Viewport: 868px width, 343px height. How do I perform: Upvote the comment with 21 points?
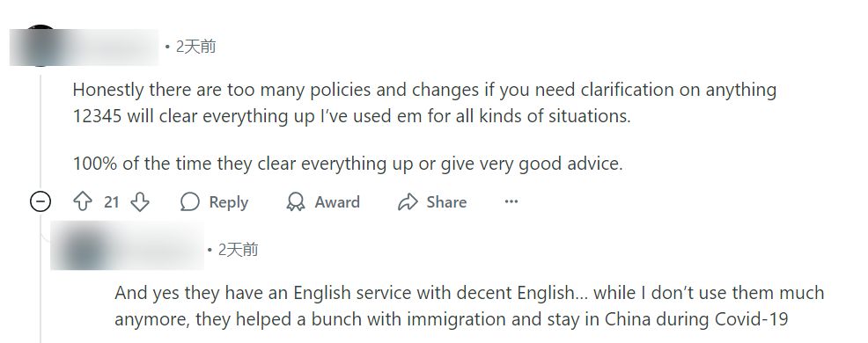83,202
